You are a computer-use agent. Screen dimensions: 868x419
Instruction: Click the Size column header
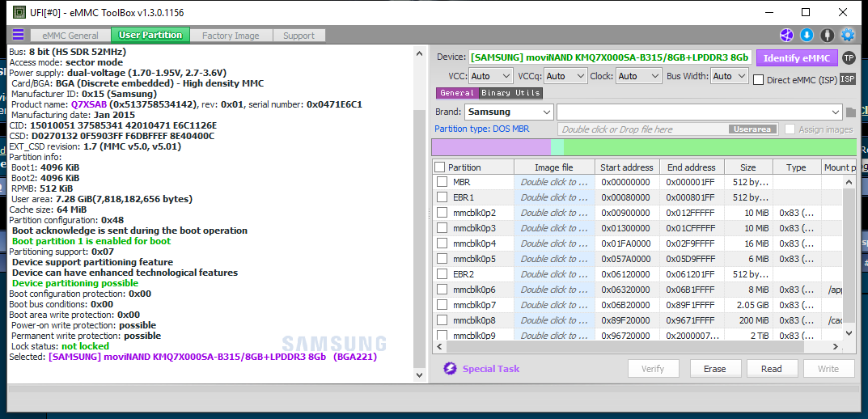click(x=748, y=167)
